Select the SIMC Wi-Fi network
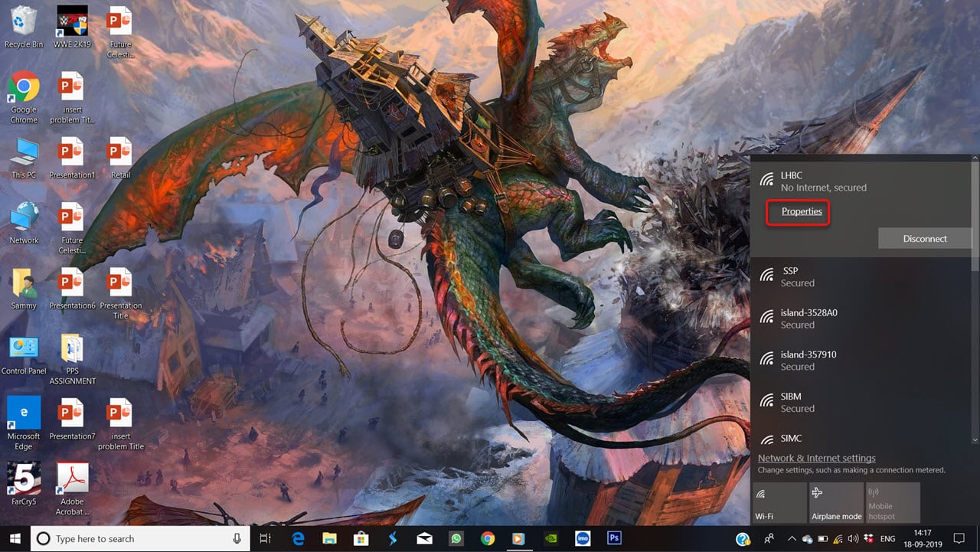The height and width of the screenshot is (552, 980). pyautogui.click(x=861, y=436)
